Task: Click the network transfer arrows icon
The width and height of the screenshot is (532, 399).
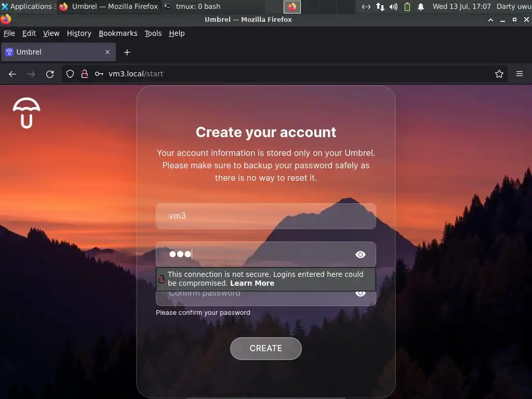Action: pos(380,6)
